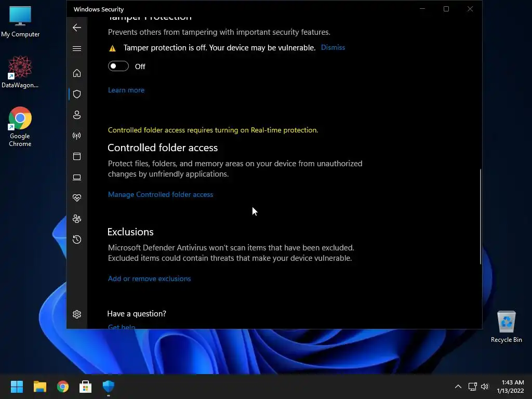
Task: Open the volume speaker tray icon
Action: tap(485, 387)
